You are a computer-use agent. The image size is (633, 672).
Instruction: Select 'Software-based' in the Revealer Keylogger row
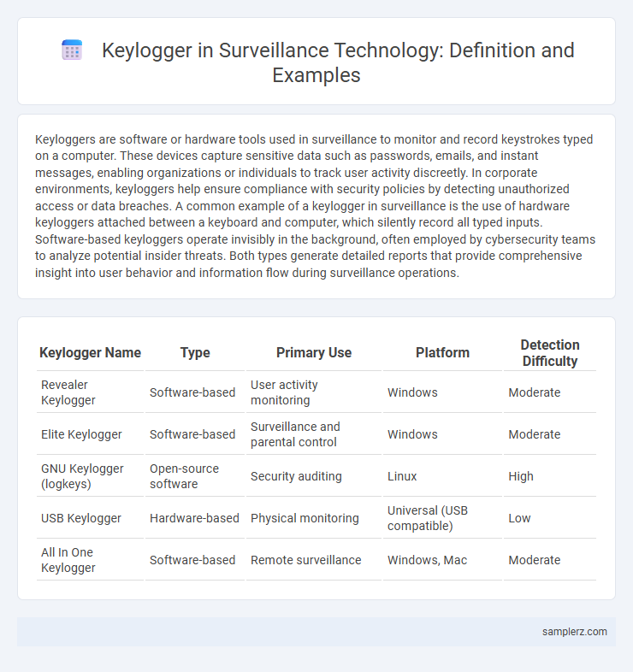(195, 392)
